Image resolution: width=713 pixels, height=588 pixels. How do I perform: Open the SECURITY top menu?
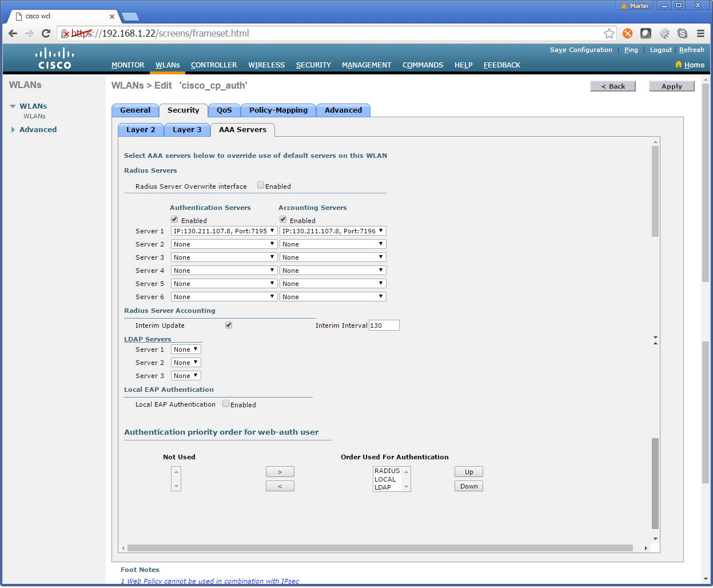(313, 65)
